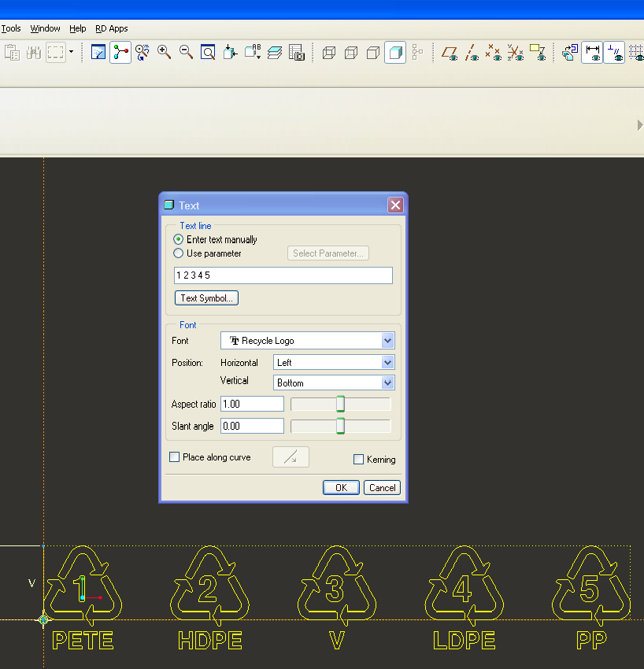
Task: Open the Help menu
Action: [78, 28]
